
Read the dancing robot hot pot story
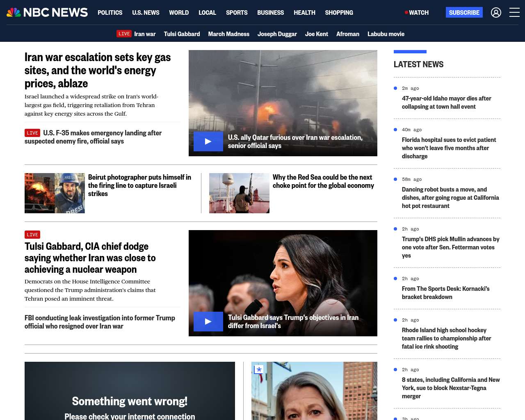(x=450, y=198)
